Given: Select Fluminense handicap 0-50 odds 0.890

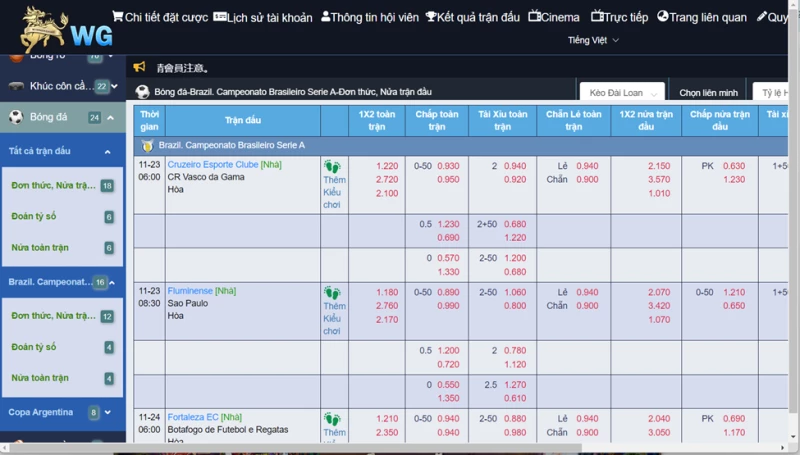Looking at the screenshot, I should pyautogui.click(x=448, y=293).
